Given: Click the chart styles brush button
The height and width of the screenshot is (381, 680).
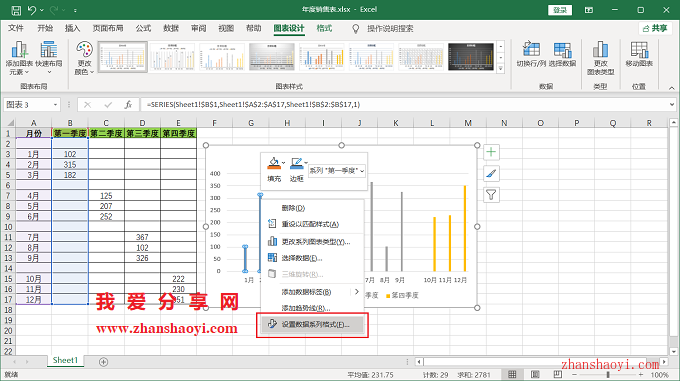Looking at the screenshot, I should pos(491,173).
